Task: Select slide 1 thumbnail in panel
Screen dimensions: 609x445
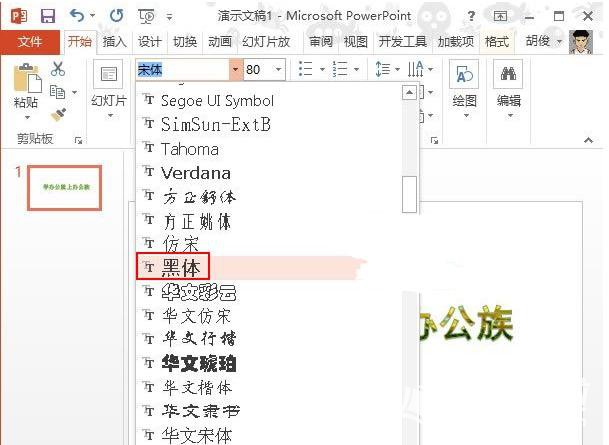Action: [x=66, y=188]
